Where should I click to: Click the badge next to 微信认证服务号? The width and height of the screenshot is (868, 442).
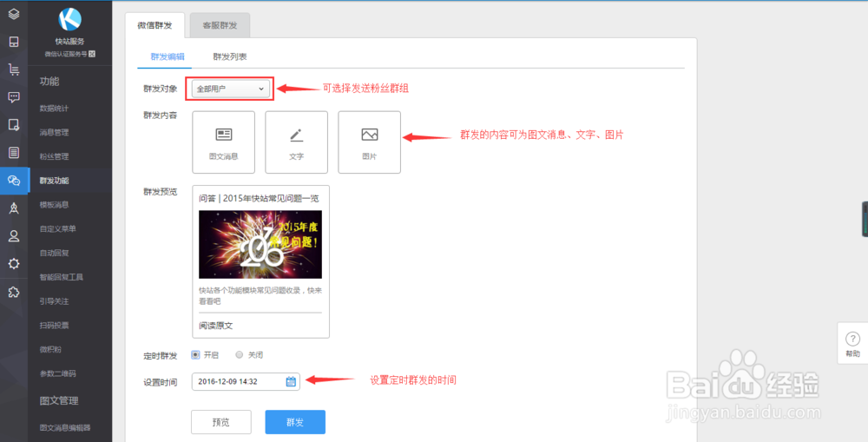93,55
